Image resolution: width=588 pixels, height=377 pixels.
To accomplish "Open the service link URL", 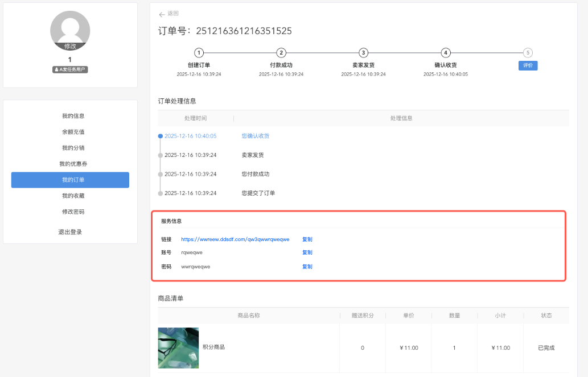I will pyautogui.click(x=235, y=239).
